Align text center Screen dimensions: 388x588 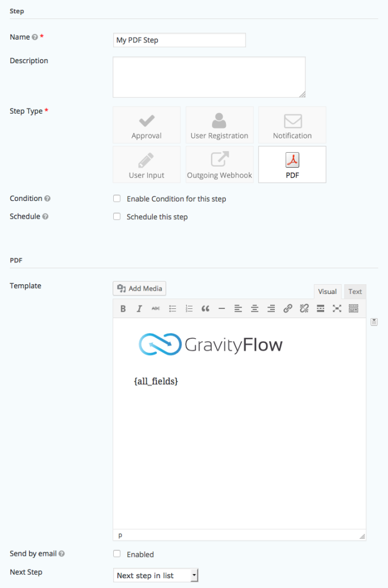(x=255, y=308)
